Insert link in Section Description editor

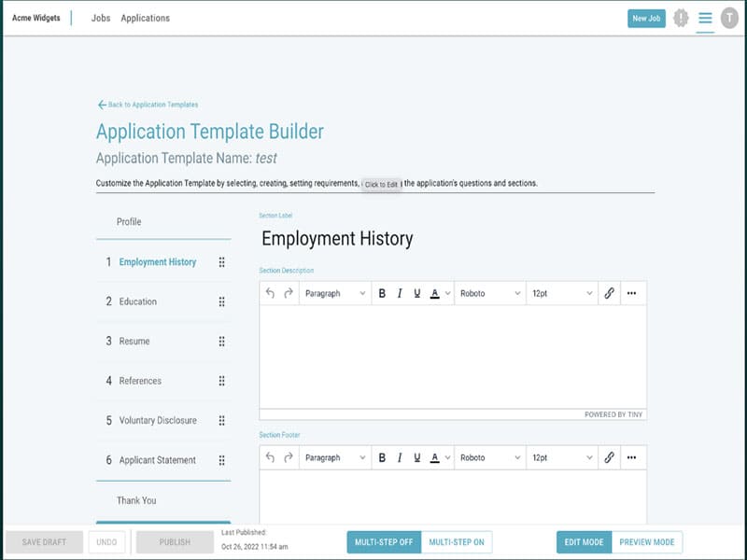coord(609,293)
